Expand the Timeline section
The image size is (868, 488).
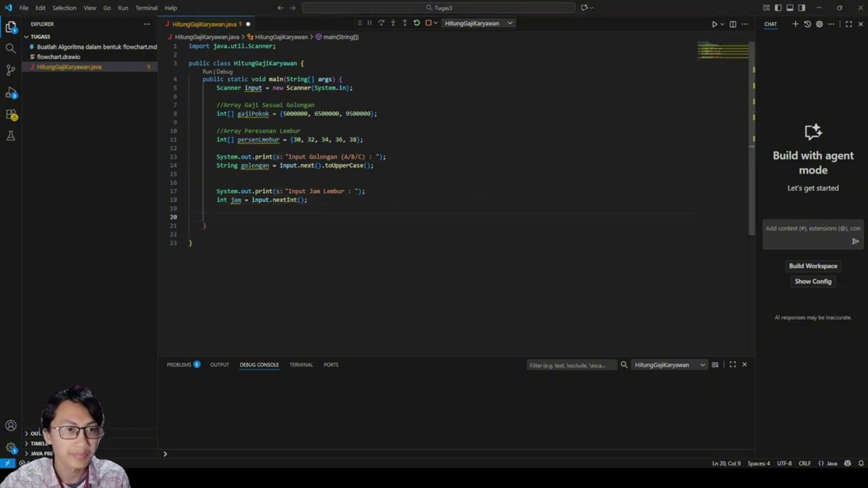coord(37,443)
